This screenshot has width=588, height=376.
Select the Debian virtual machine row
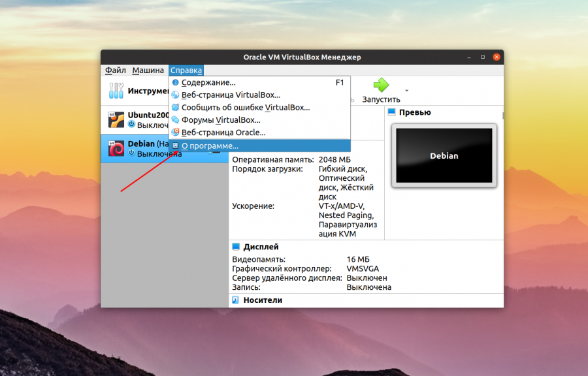pos(165,149)
